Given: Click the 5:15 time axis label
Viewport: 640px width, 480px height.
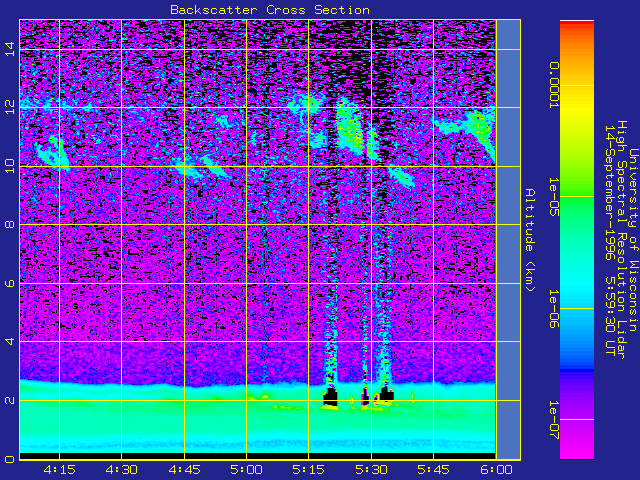Looking at the screenshot, I should (x=309, y=470).
